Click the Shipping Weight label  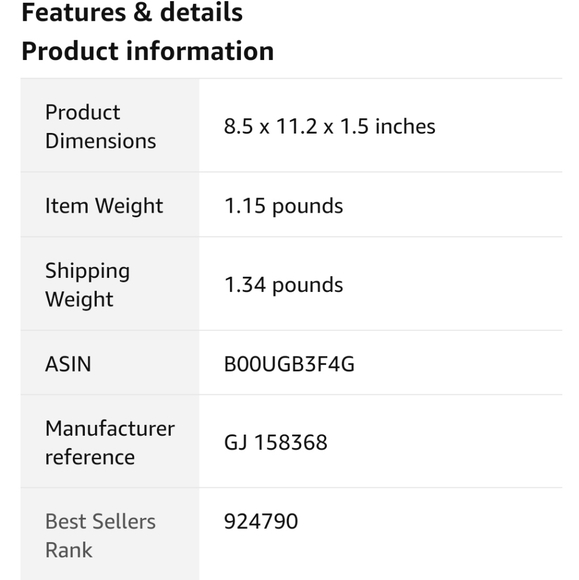tap(88, 285)
